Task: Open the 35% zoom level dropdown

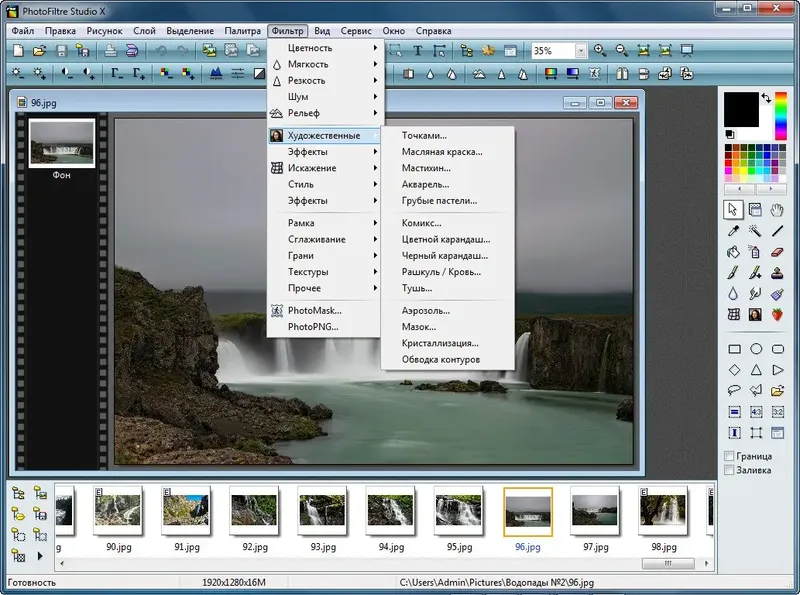Action: (x=581, y=50)
